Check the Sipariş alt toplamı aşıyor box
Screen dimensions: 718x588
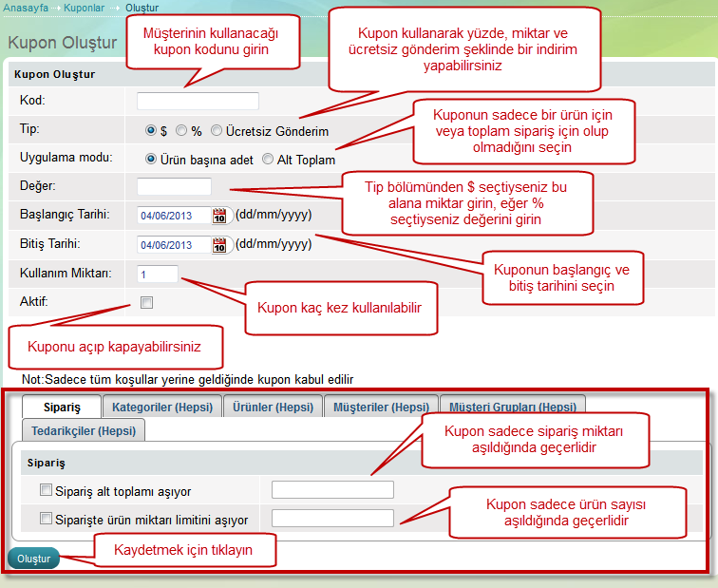pos(46,491)
